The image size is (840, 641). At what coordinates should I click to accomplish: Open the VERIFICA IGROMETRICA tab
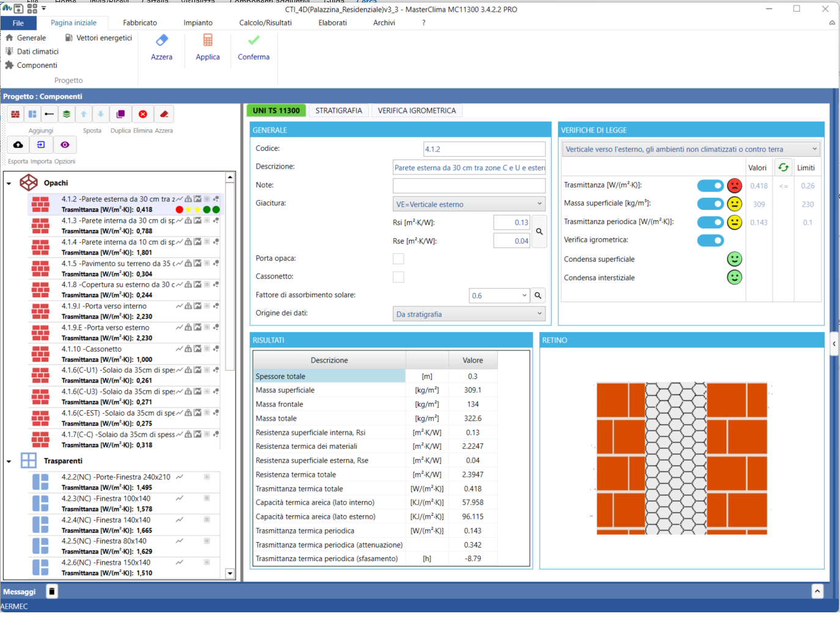417,110
